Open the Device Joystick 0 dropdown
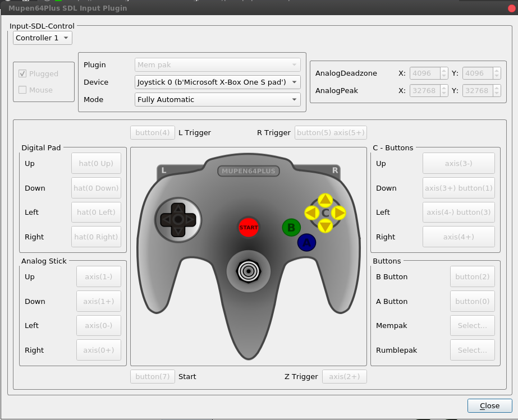The image size is (518, 420). (x=217, y=82)
